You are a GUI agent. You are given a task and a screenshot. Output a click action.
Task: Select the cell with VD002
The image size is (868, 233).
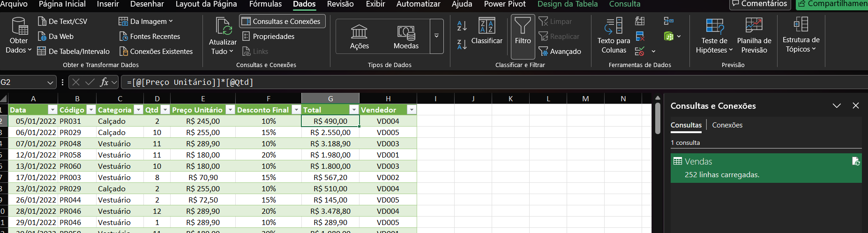click(388, 177)
